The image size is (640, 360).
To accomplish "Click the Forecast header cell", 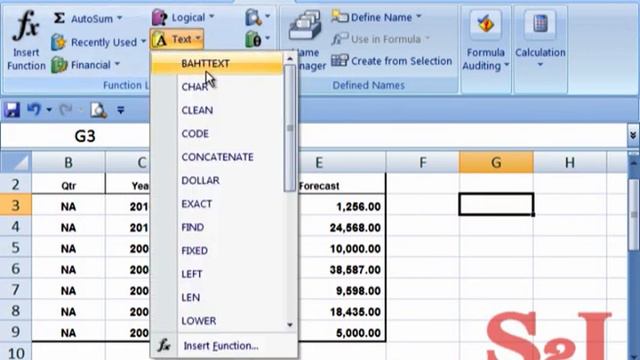I will click(x=342, y=185).
